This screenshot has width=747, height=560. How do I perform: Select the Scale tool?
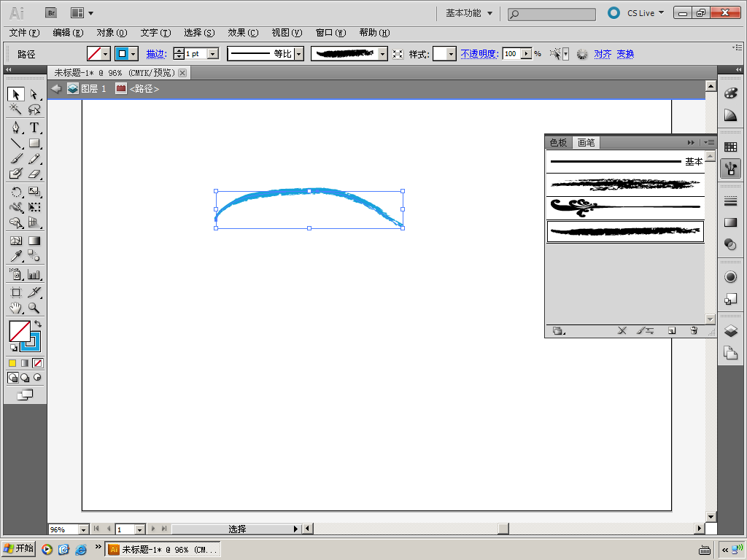click(34, 192)
